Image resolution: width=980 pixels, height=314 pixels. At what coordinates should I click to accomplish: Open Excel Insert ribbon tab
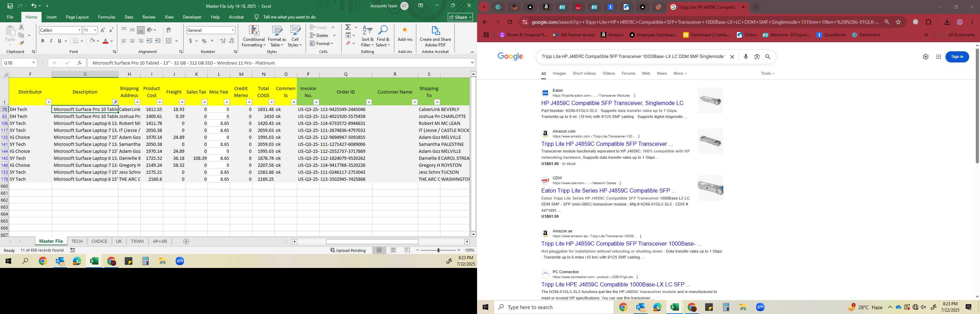[51, 17]
